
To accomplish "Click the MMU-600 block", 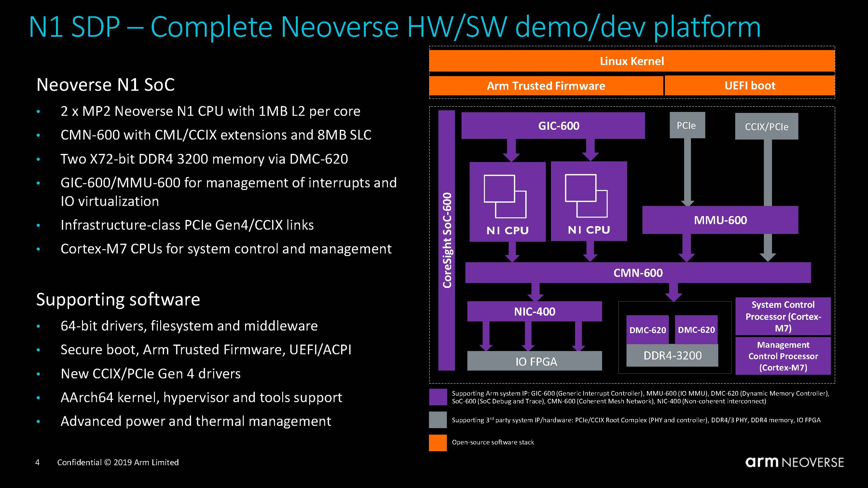I will (720, 220).
